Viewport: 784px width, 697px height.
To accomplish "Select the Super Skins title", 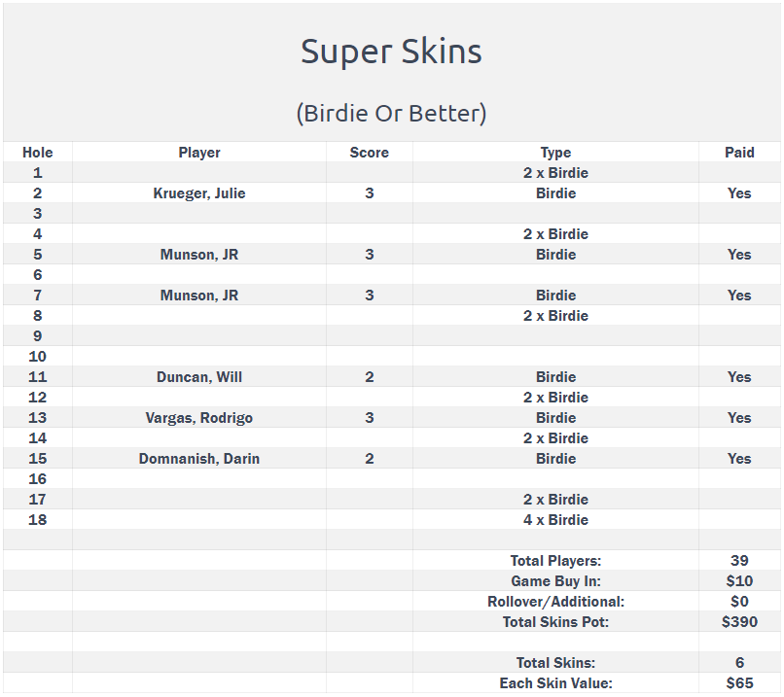I will pyautogui.click(x=391, y=52).
